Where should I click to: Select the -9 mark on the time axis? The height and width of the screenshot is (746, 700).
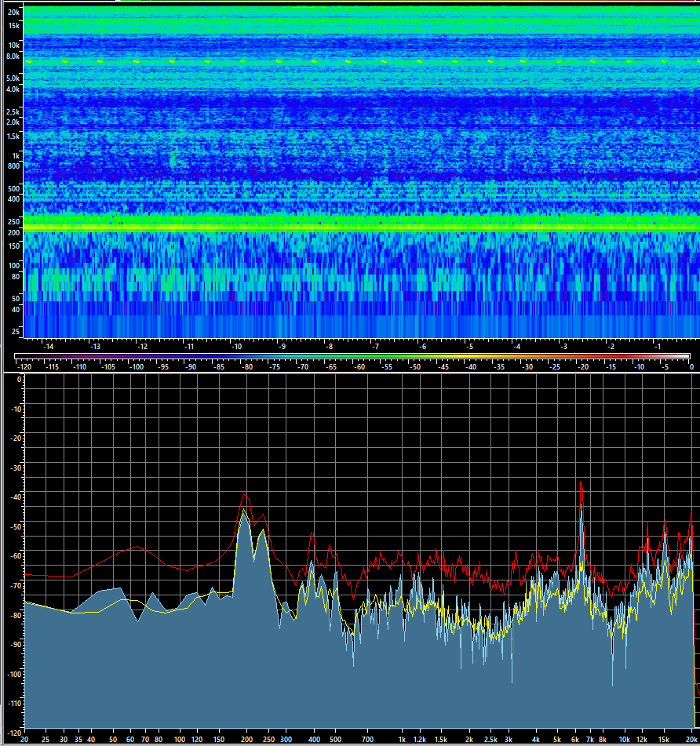(x=282, y=347)
